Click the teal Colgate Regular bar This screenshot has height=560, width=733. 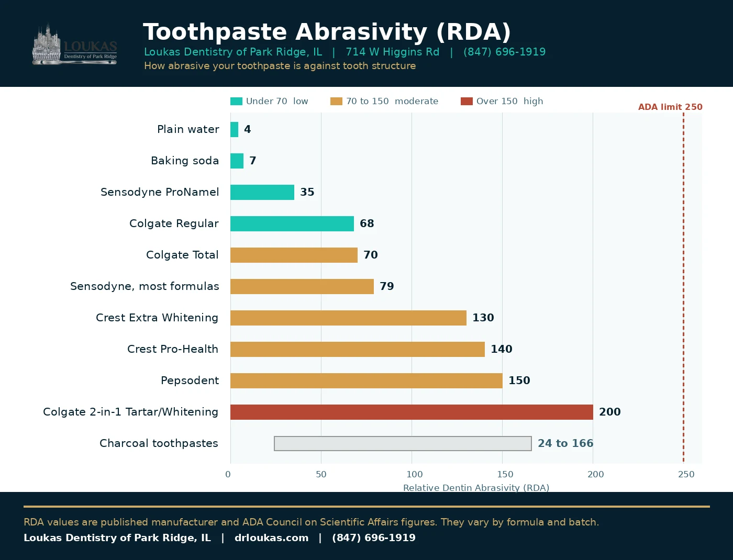[292, 223]
